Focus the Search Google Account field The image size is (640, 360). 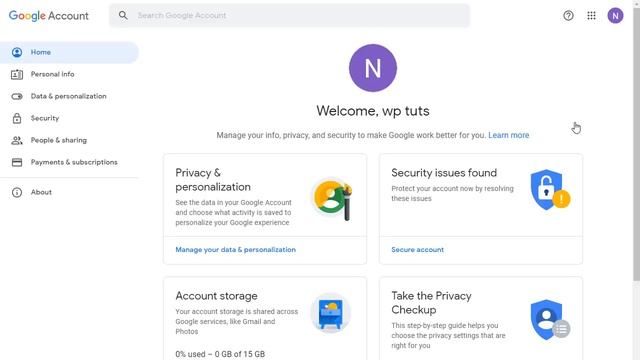click(289, 16)
